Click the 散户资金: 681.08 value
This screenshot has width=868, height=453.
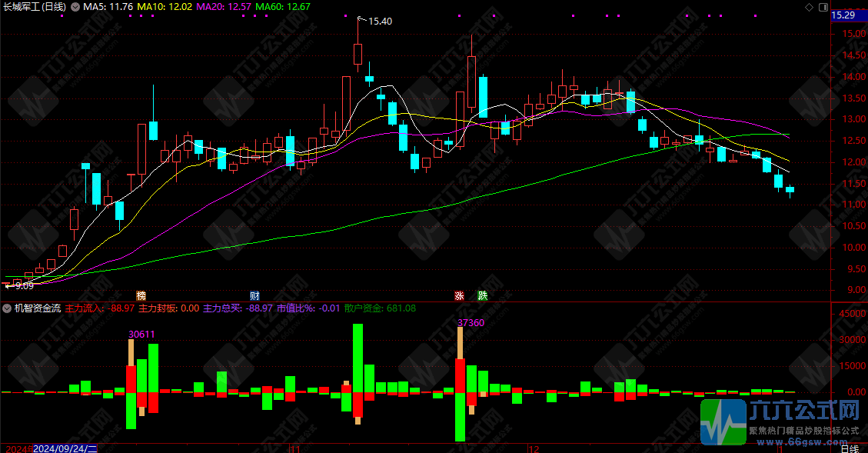(380, 308)
